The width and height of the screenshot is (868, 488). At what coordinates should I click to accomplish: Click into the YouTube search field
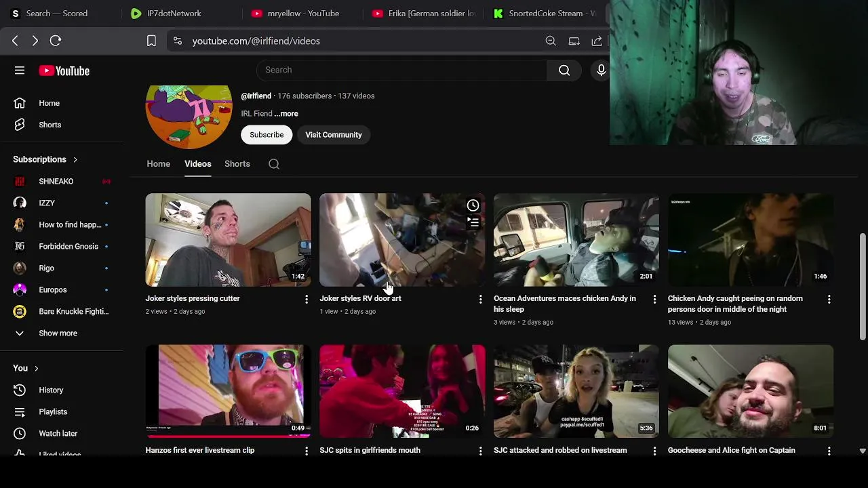click(x=401, y=70)
